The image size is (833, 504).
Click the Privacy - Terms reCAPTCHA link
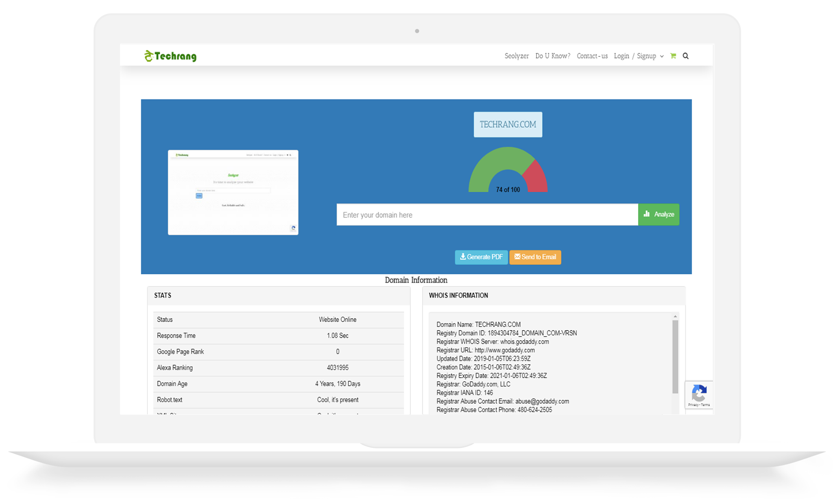(699, 405)
